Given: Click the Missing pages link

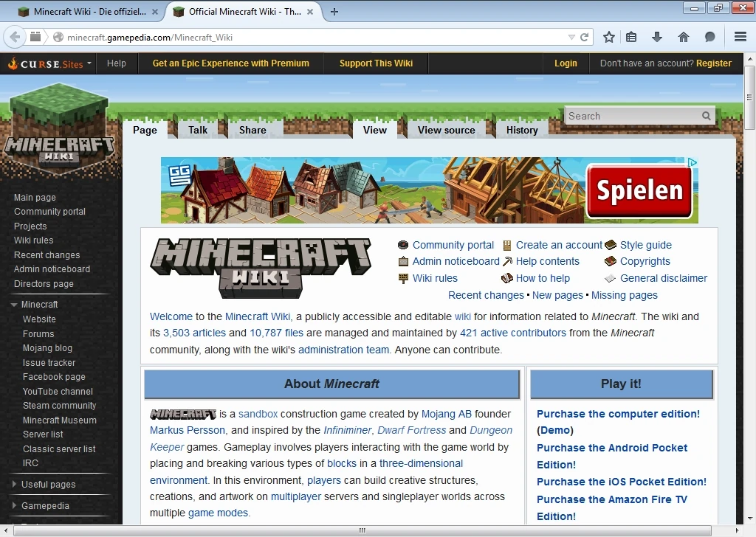Looking at the screenshot, I should [x=625, y=295].
